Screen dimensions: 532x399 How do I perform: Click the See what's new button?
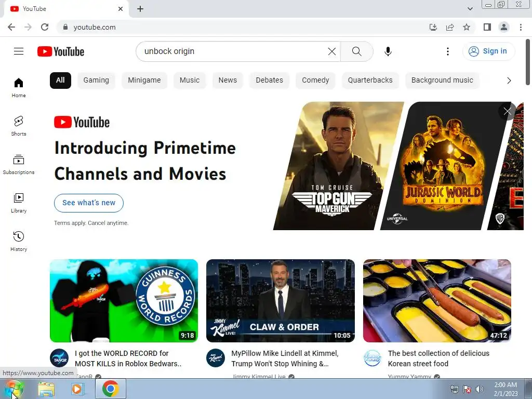(88, 203)
